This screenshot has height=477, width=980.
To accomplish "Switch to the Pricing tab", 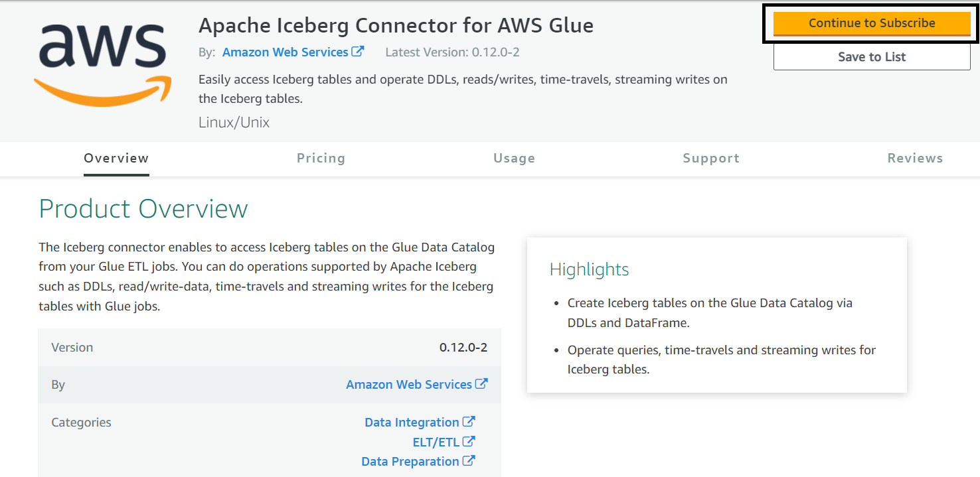I will click(321, 159).
